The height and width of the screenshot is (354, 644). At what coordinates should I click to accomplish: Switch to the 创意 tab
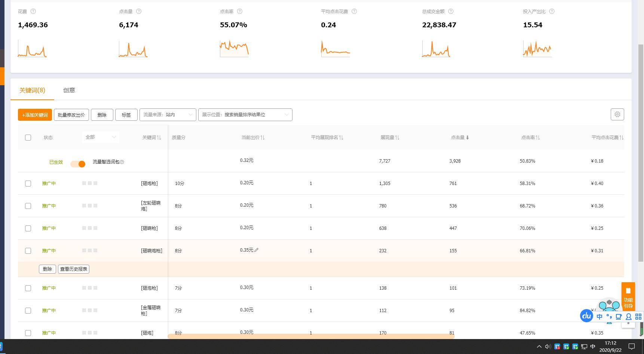69,90
